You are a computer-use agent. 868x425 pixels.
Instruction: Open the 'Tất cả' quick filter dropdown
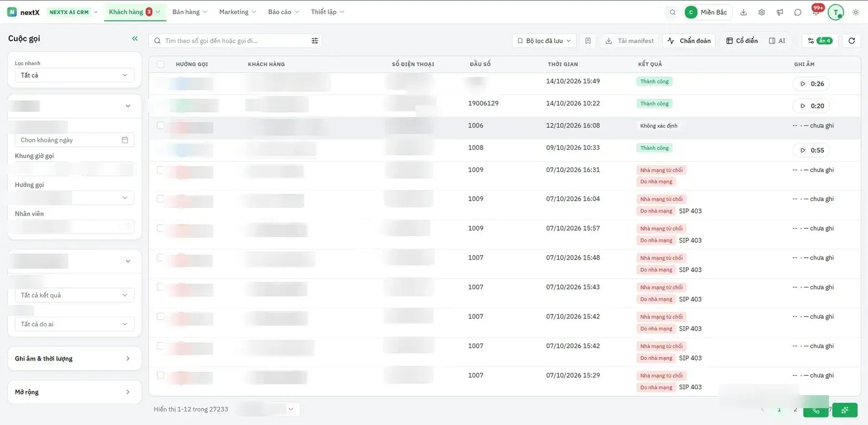point(74,75)
